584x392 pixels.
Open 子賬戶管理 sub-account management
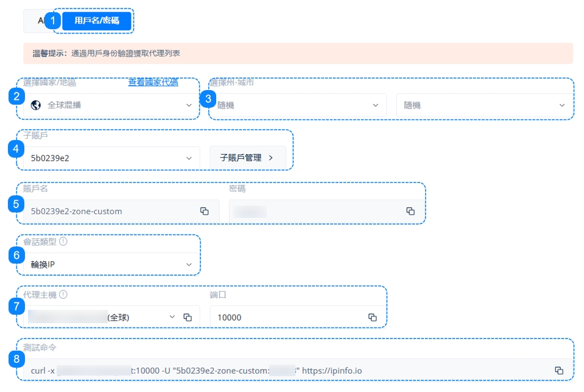(x=247, y=158)
